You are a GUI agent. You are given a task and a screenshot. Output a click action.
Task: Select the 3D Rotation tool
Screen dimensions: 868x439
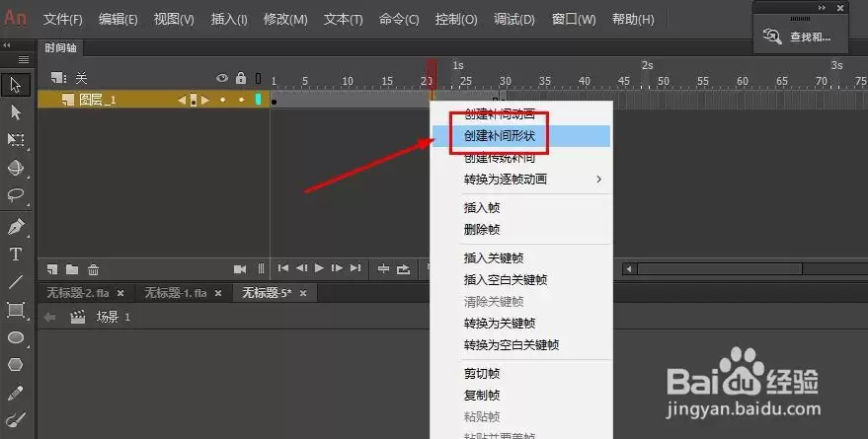click(16, 168)
